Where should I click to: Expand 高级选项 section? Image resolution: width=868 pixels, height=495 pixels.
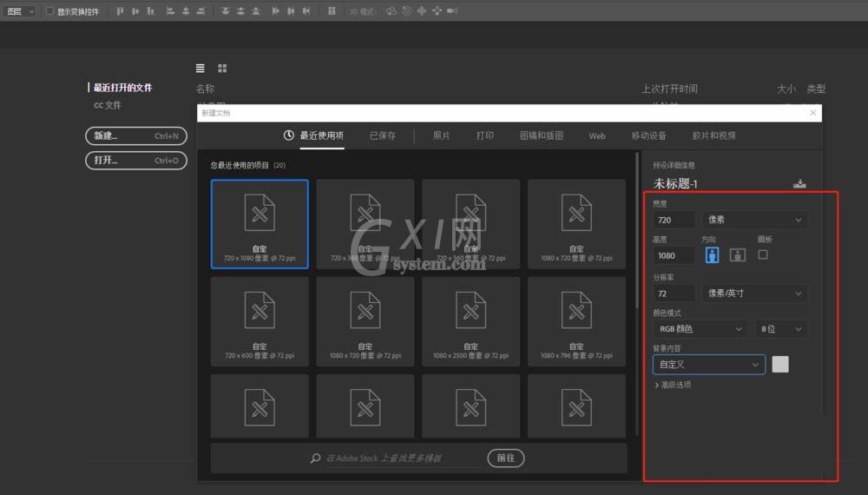(x=673, y=384)
